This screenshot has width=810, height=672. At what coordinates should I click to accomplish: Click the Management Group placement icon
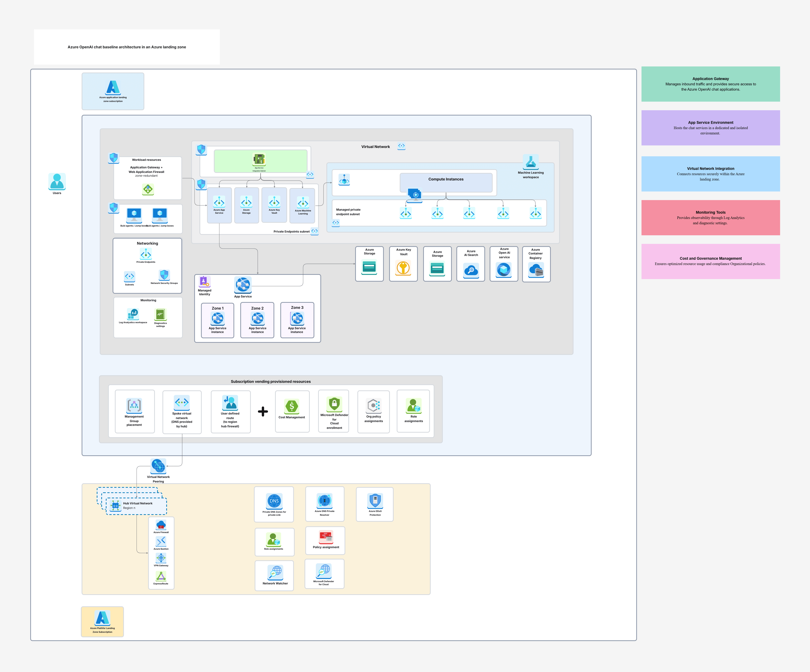[134, 406]
